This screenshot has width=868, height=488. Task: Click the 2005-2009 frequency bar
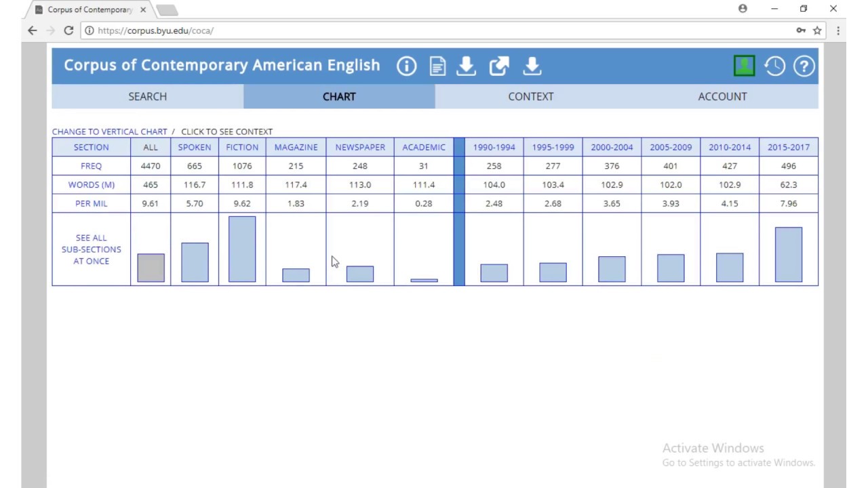pyautogui.click(x=671, y=268)
